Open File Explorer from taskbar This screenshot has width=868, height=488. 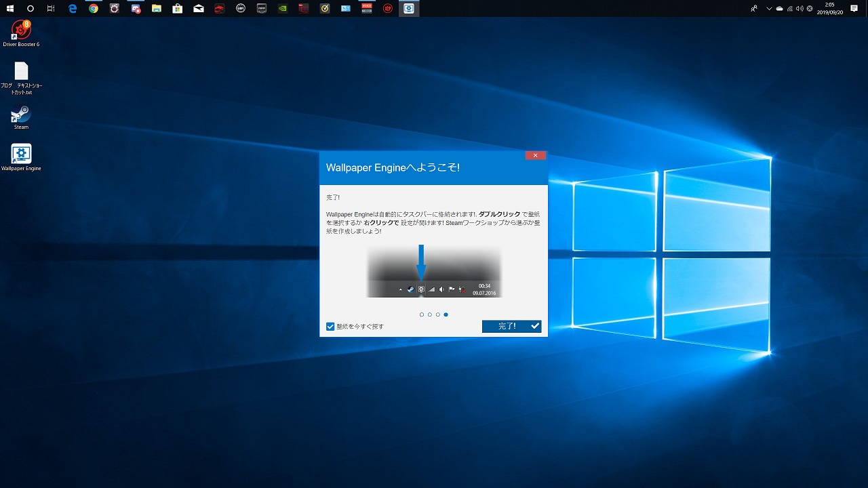157,9
